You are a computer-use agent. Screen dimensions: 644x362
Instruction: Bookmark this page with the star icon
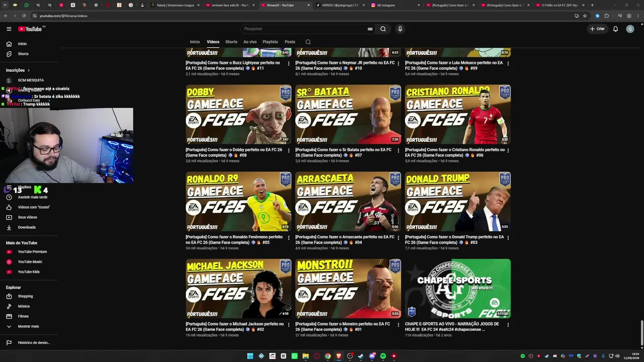pos(585,16)
